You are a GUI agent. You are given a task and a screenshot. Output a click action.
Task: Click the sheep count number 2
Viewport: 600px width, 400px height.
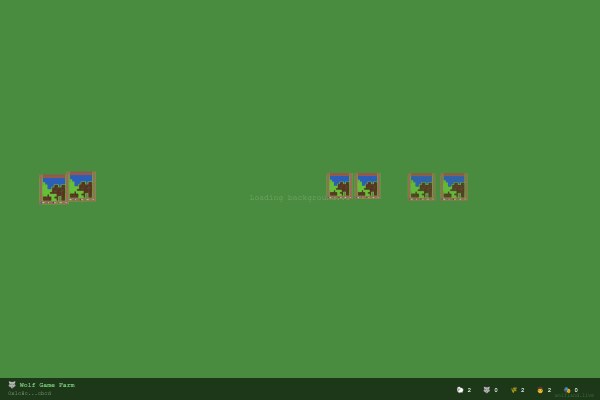(x=469, y=390)
